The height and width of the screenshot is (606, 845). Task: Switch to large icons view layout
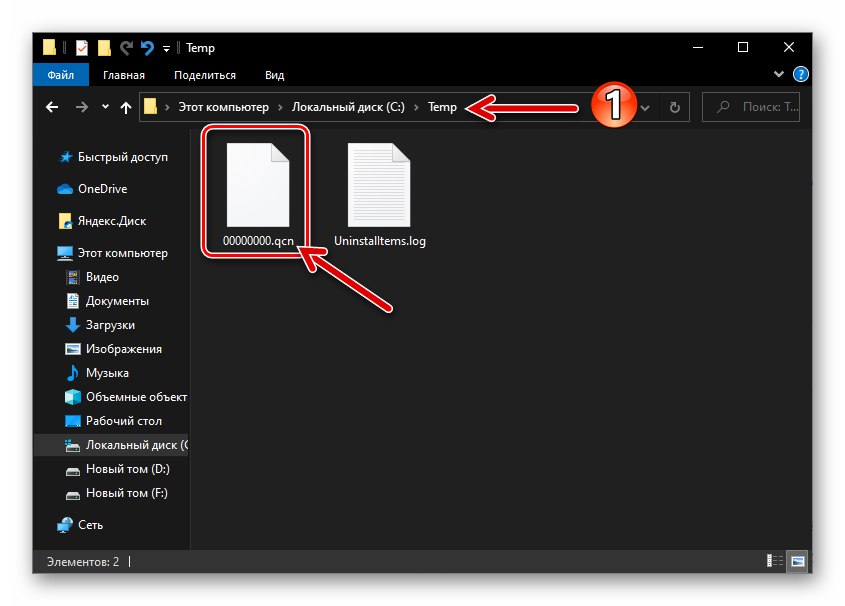[x=798, y=561]
